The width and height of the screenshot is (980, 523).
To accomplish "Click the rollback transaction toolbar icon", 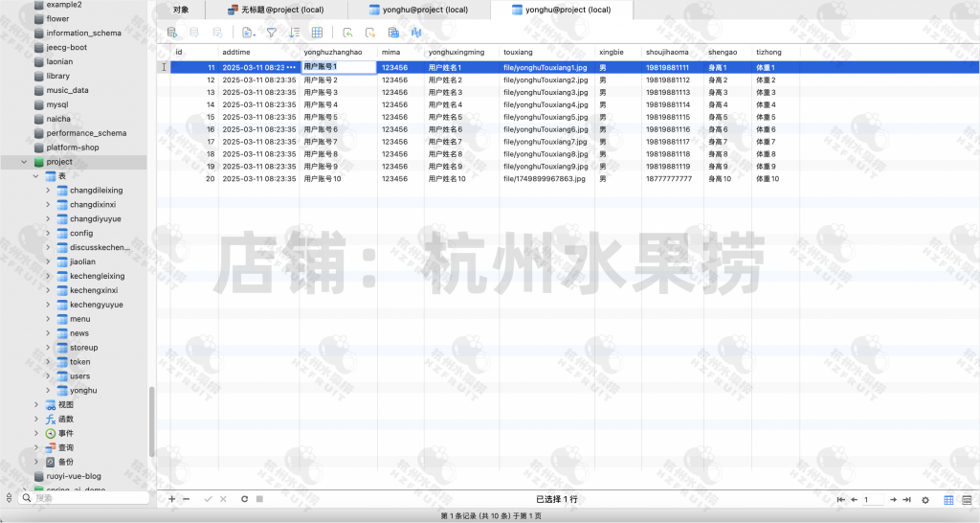I will click(217, 33).
